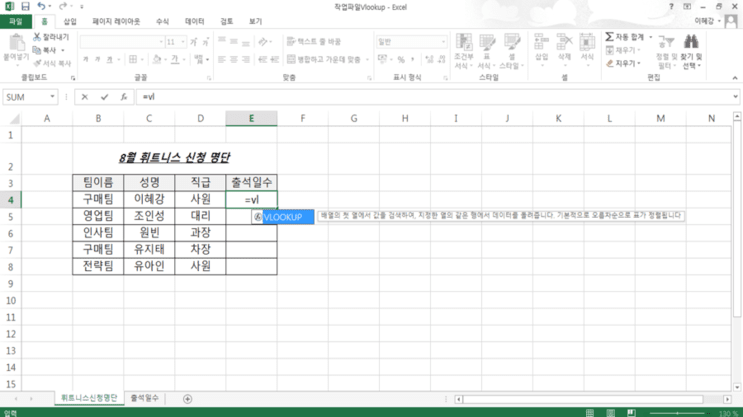The image size is (743, 417).
Task: Switch to the 출석일수 sheet tab
Action: pos(145,398)
